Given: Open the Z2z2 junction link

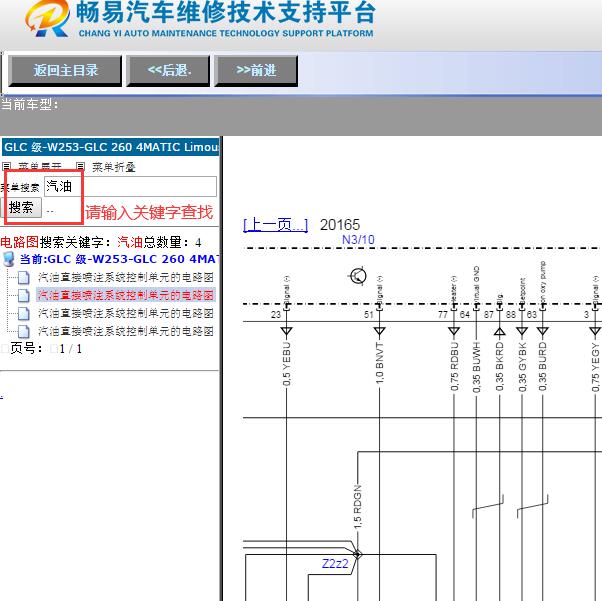Looking at the screenshot, I should pyautogui.click(x=335, y=563).
